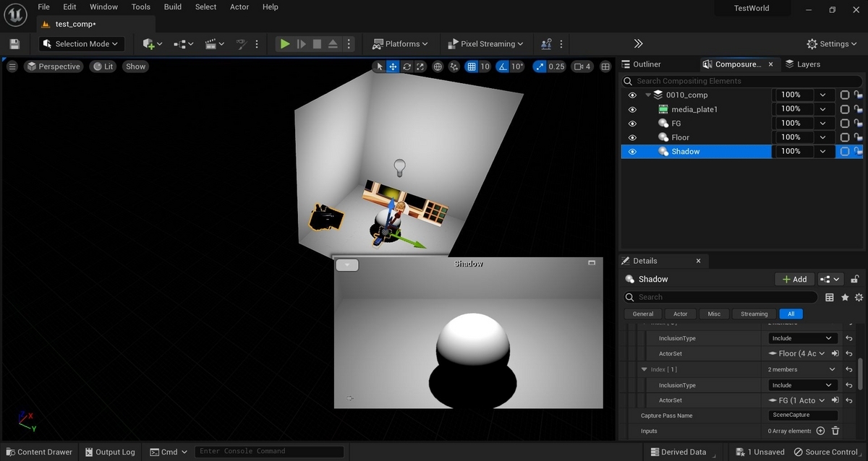Click the Capture Pass Name text field
This screenshot has height=461, width=868.
pos(803,415)
